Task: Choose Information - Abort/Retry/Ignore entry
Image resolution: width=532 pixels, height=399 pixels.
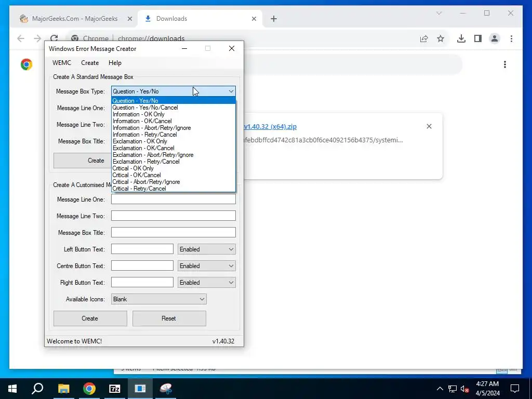Action: 174,128
